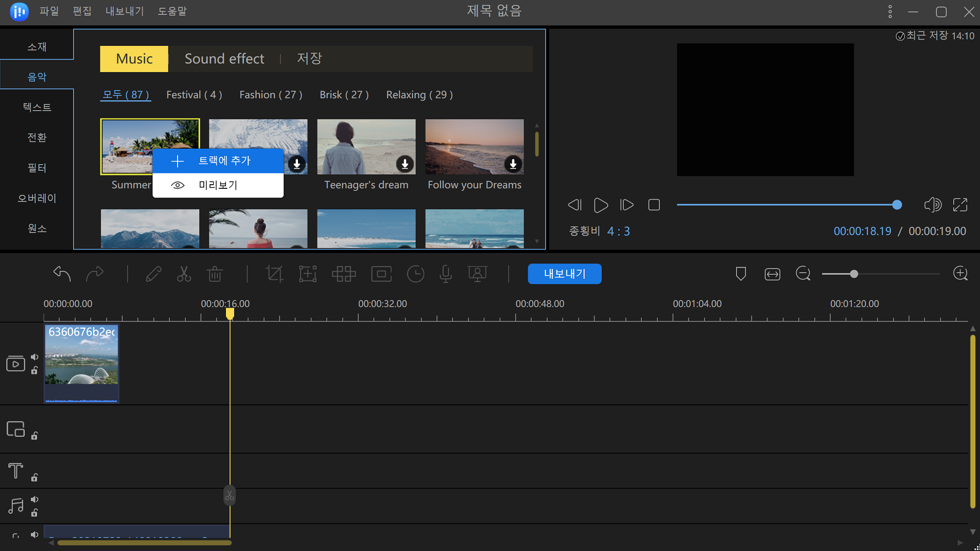The width and height of the screenshot is (980, 551).
Task: Change the 4 : 3 aspect ratio
Action: coord(618,231)
